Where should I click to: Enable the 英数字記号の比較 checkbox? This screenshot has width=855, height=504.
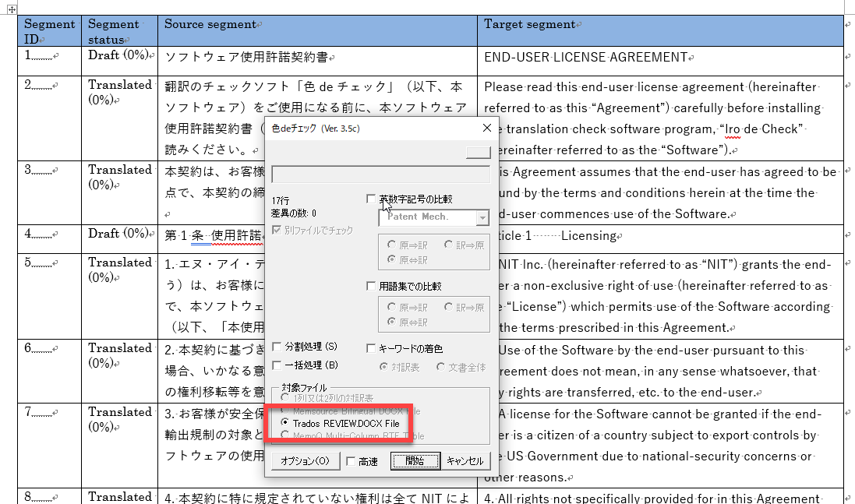372,199
